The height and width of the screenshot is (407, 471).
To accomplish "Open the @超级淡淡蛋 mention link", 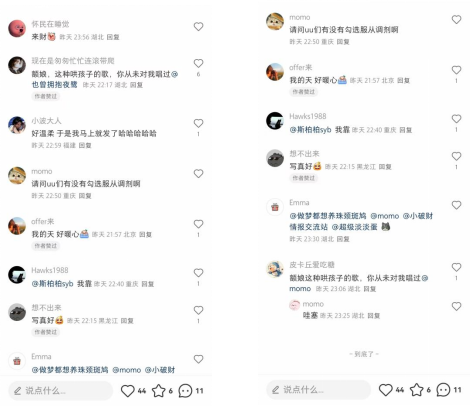I will click(354, 227).
